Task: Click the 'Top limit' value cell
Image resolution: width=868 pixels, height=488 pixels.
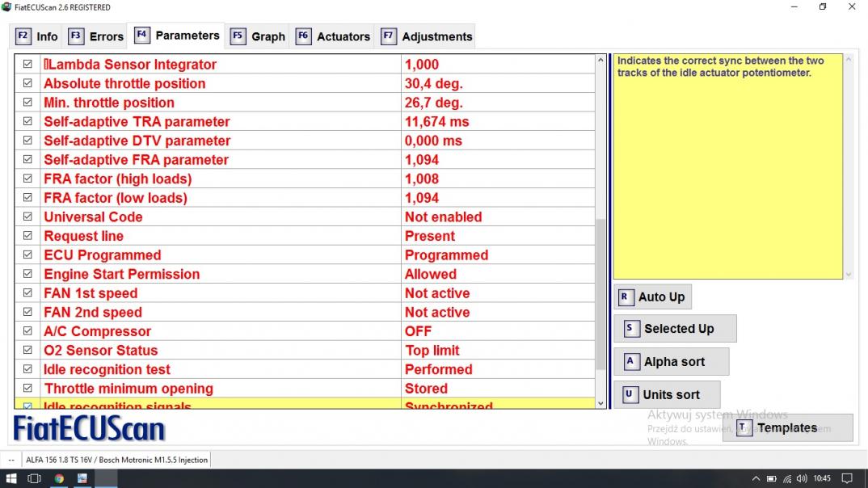Action: (x=498, y=350)
